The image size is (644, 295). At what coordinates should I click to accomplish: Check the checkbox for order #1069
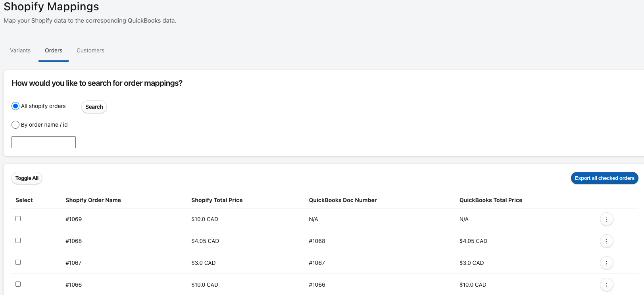[18, 218]
